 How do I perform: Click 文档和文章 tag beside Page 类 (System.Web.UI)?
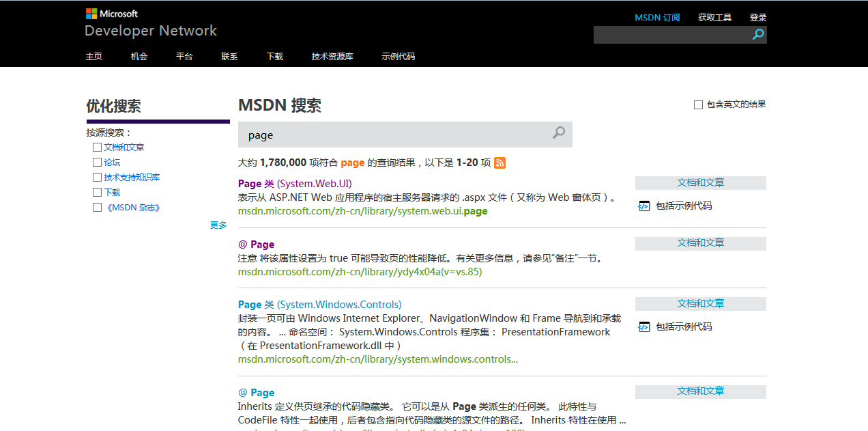tap(701, 183)
